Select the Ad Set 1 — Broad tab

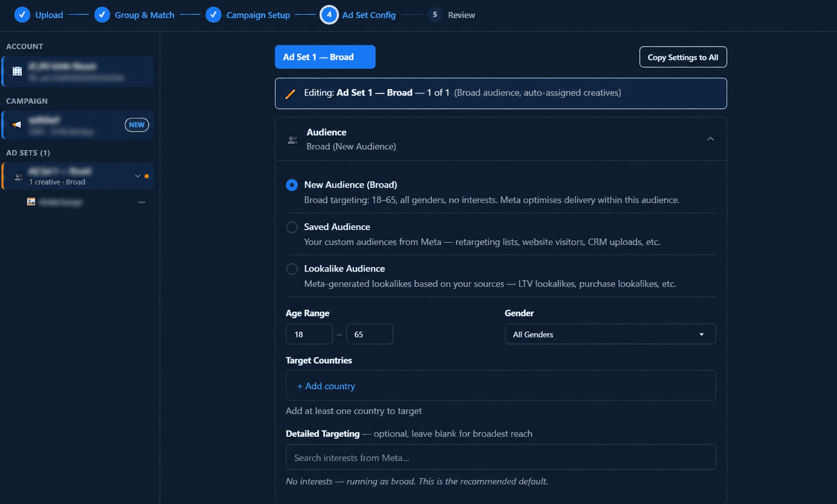coord(325,57)
